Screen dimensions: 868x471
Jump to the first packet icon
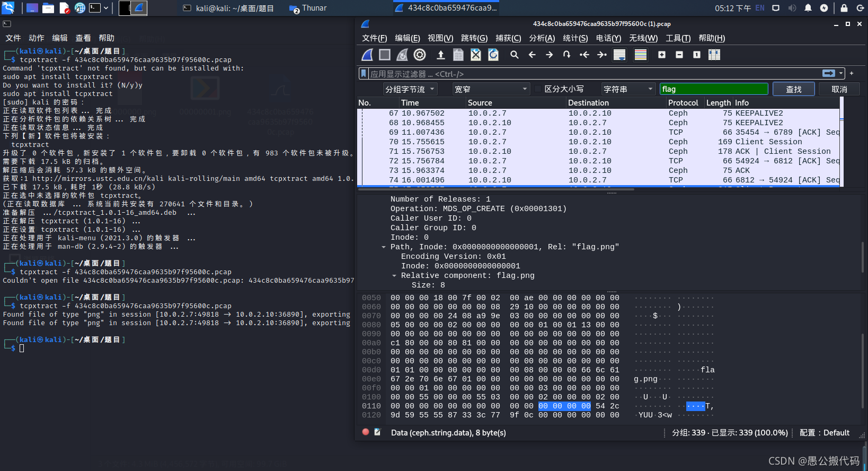[584, 55]
